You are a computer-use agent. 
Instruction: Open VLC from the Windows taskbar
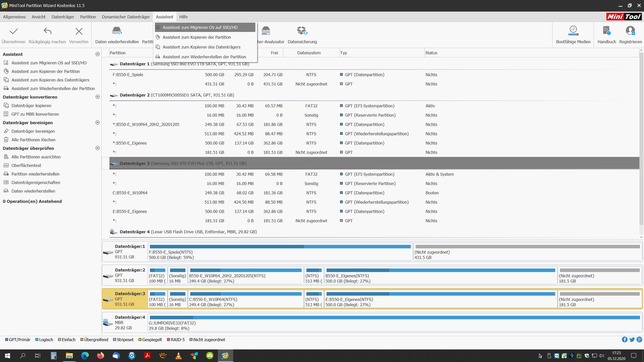click(178, 356)
